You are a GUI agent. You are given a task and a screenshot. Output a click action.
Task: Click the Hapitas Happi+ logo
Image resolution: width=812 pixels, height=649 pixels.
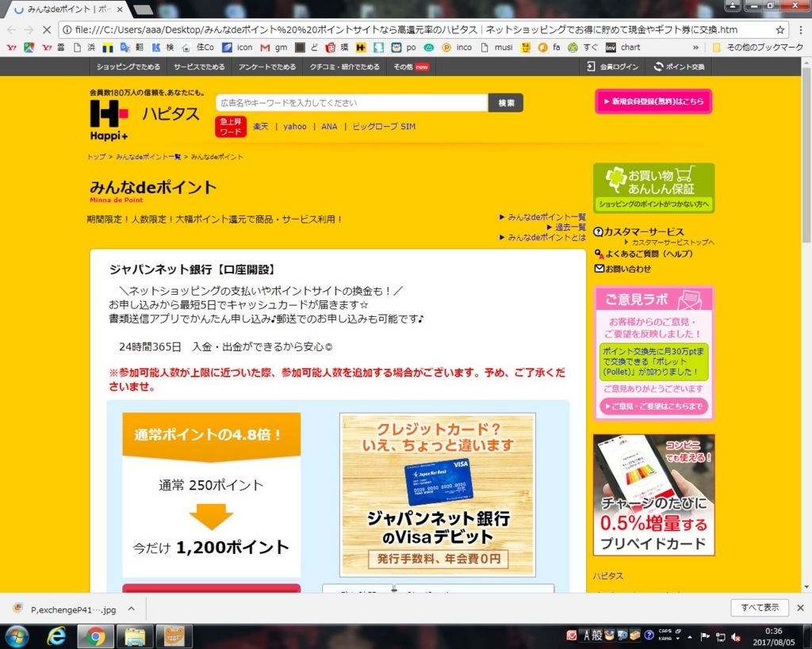point(109,120)
